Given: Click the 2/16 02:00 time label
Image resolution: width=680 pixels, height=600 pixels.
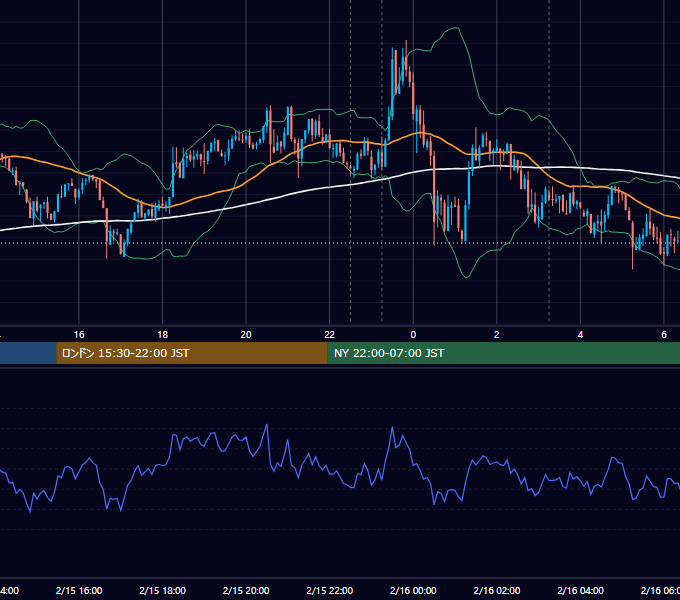Looking at the screenshot, I should (497, 590).
